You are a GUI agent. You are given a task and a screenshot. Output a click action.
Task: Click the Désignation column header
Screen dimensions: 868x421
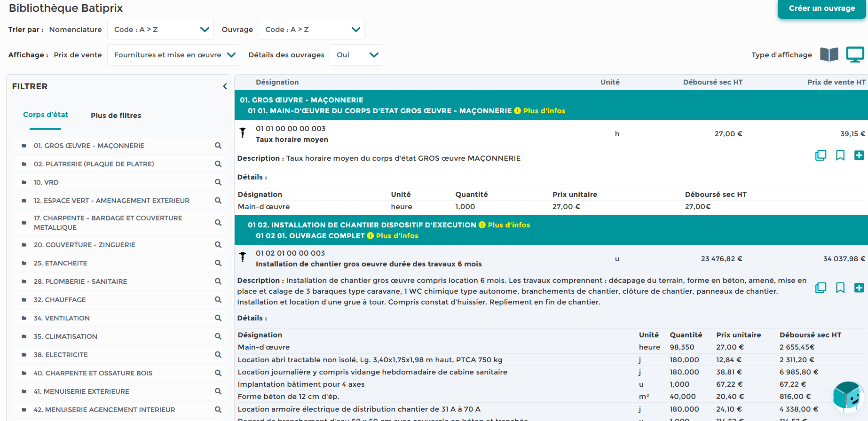coord(277,82)
